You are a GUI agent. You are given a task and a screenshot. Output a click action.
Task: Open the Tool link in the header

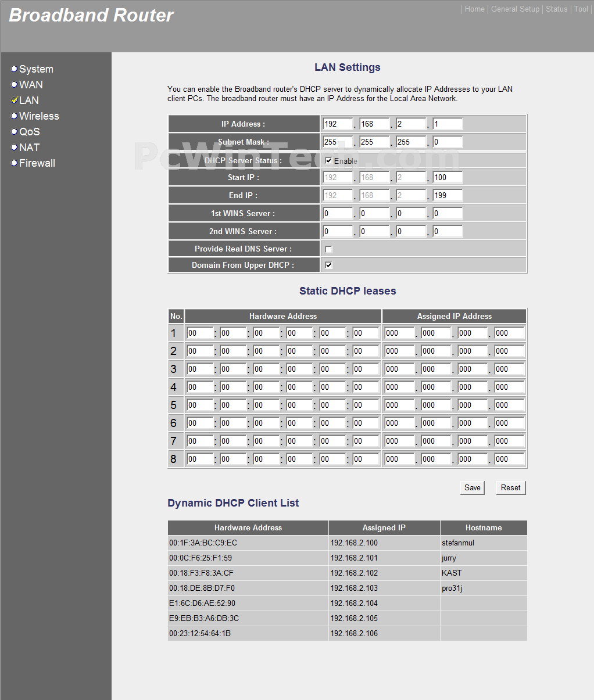(581, 9)
